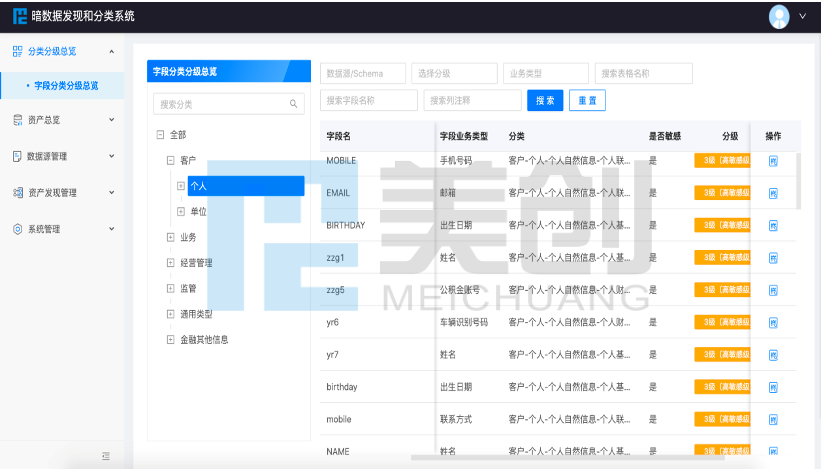Click action icon in lowercase birthday row
This screenshot has height=474, width=822.
(773, 387)
